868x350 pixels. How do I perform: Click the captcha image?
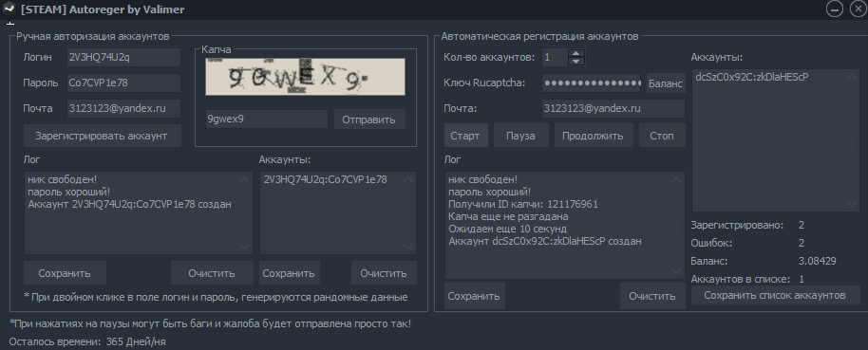[x=305, y=77]
